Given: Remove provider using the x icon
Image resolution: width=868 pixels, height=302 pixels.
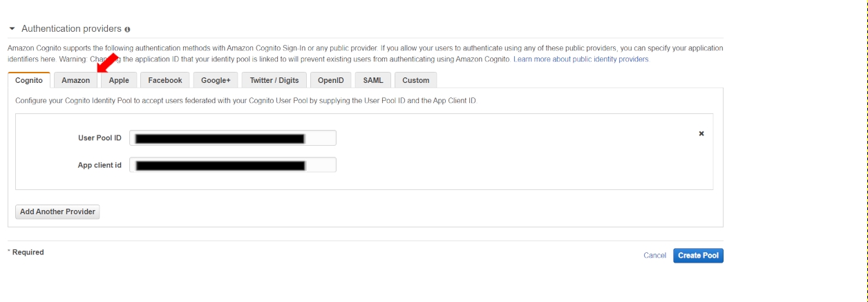Looking at the screenshot, I should [701, 133].
